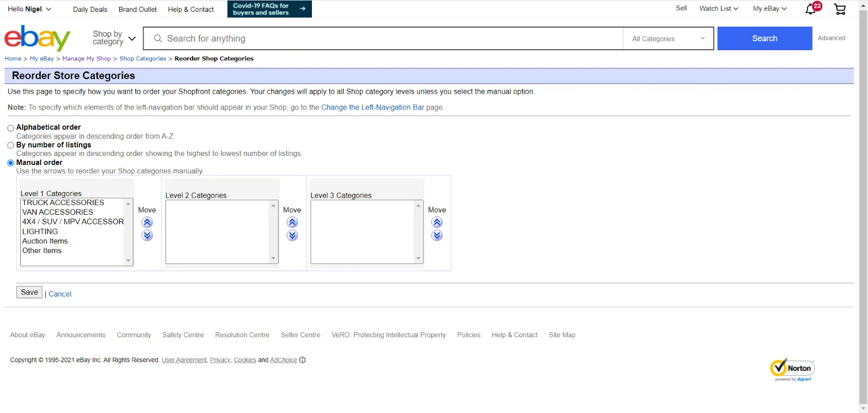Click the blue Search button
Image resolution: width=868 pixels, height=413 pixels.
[x=765, y=38]
